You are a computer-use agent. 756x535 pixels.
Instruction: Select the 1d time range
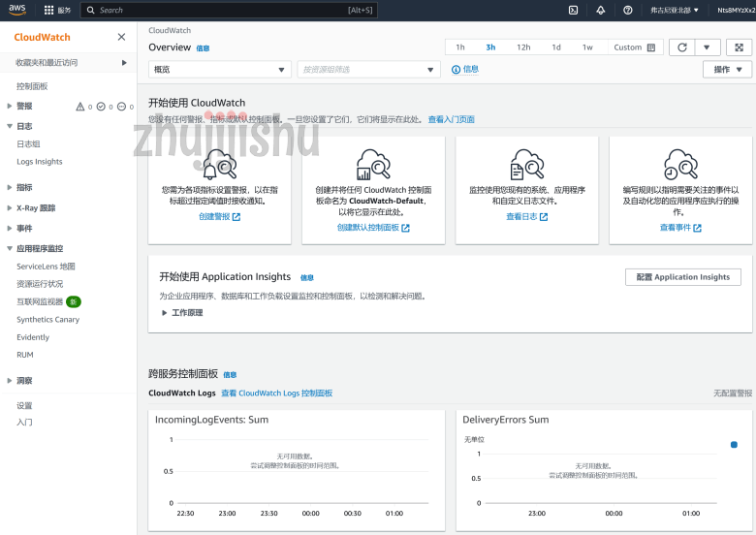click(556, 47)
